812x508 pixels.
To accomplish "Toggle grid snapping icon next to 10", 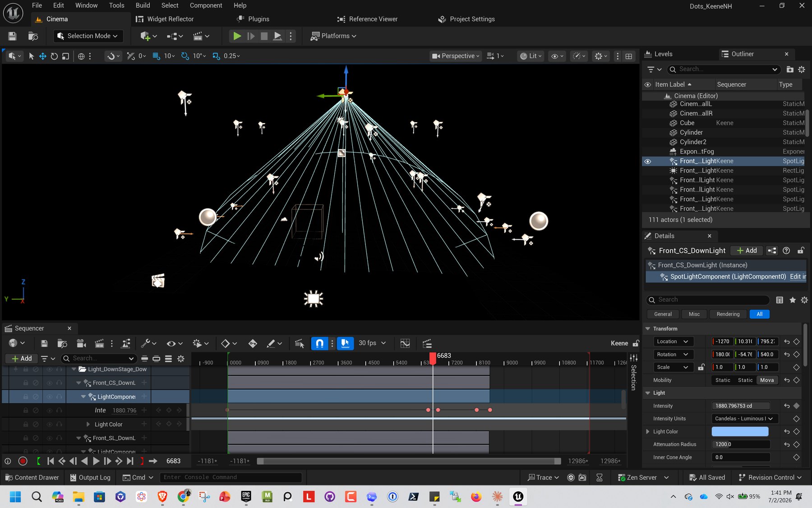I will point(157,56).
